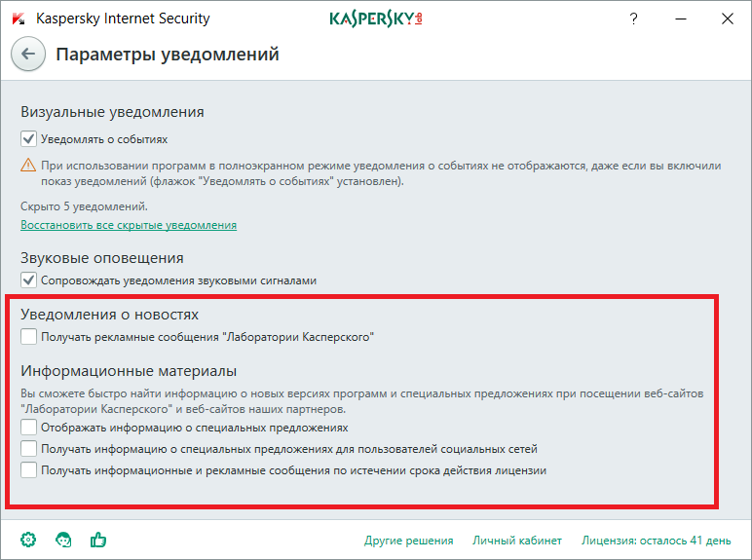Open the settings gear icon
The height and width of the screenshot is (560, 752).
[x=28, y=540]
